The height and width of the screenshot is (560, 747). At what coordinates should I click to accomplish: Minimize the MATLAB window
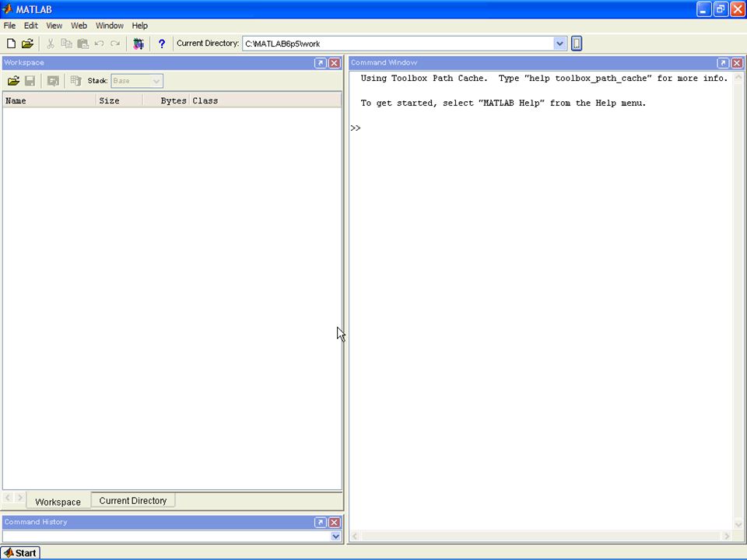703,9
